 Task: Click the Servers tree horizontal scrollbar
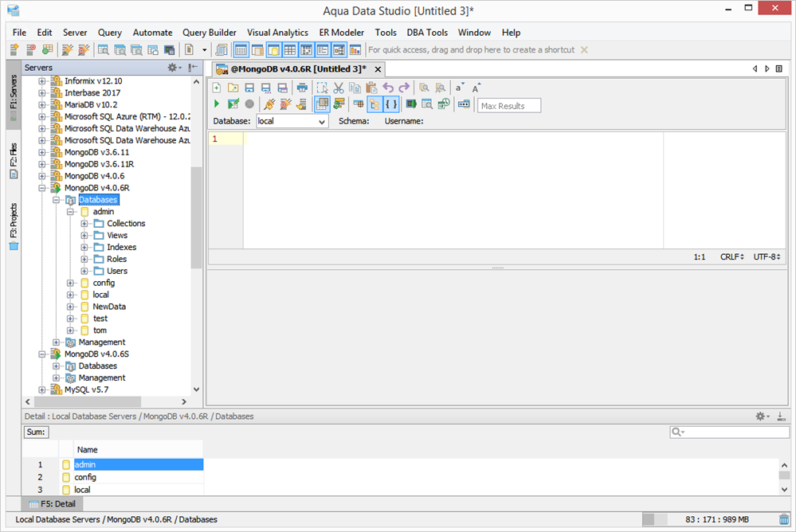pos(86,401)
